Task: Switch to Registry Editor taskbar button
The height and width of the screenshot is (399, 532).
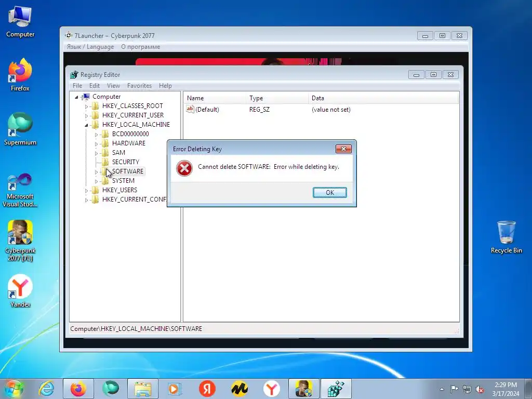Action: tap(336, 389)
